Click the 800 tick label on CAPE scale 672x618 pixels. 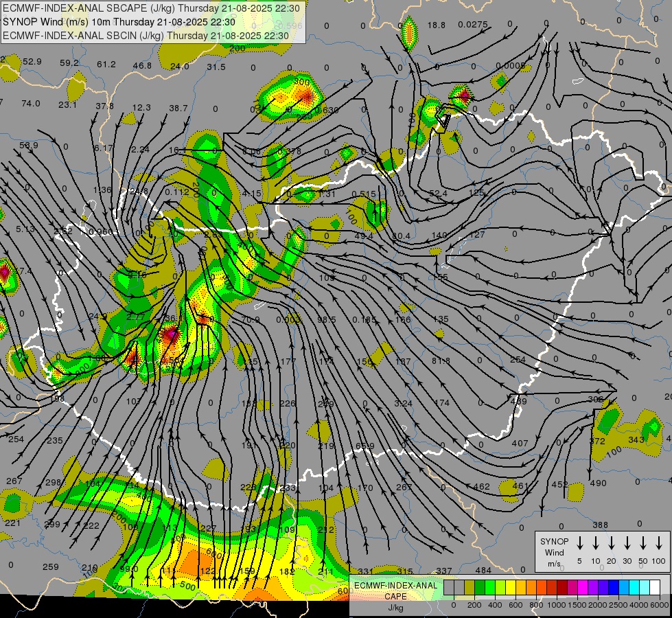(x=536, y=605)
